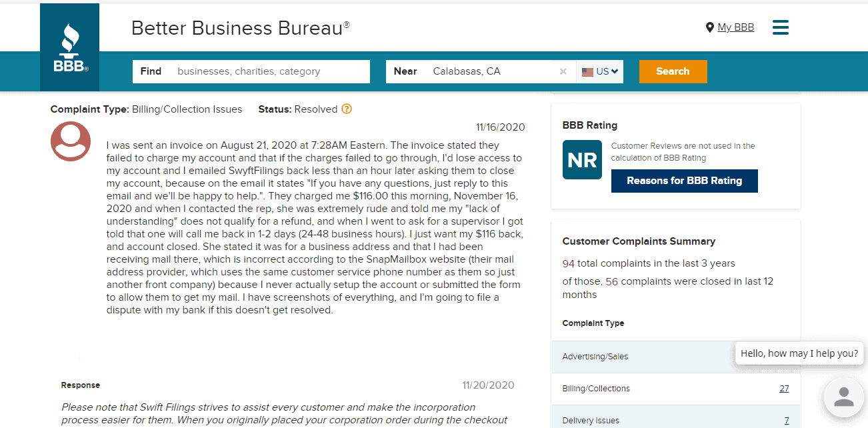Click Reasons for BBB Rating button
Screen dimensions: 868x428
pyautogui.click(x=685, y=181)
